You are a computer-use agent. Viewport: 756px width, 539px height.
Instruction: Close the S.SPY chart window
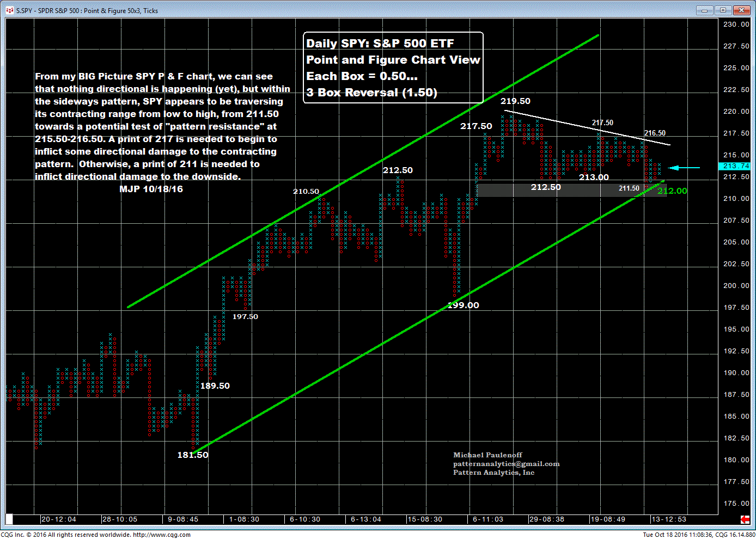coord(741,10)
